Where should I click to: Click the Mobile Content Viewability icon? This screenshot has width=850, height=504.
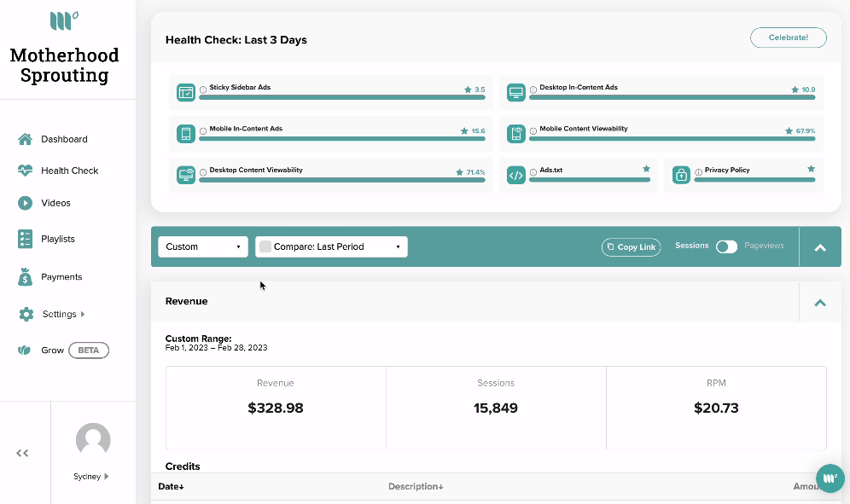click(x=516, y=133)
